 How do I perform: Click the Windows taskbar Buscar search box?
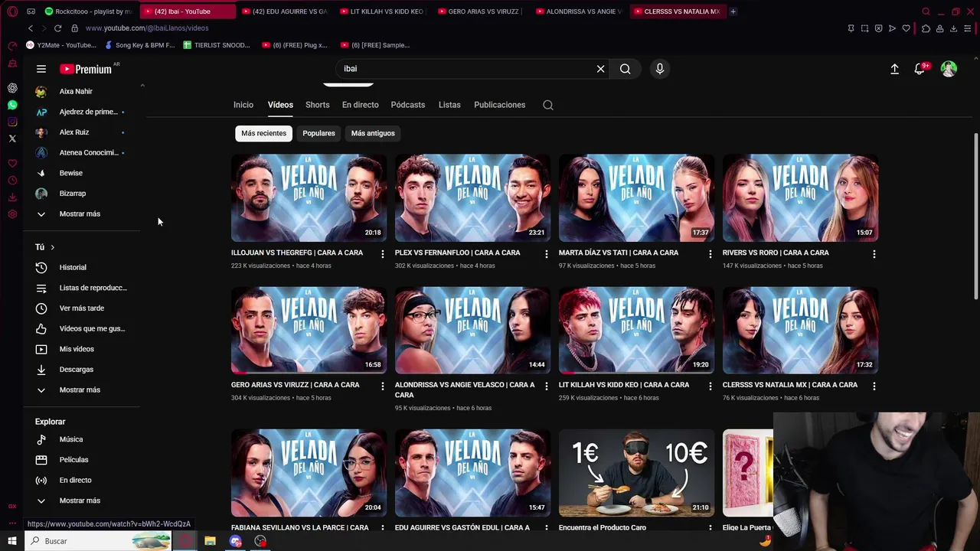[98, 541]
